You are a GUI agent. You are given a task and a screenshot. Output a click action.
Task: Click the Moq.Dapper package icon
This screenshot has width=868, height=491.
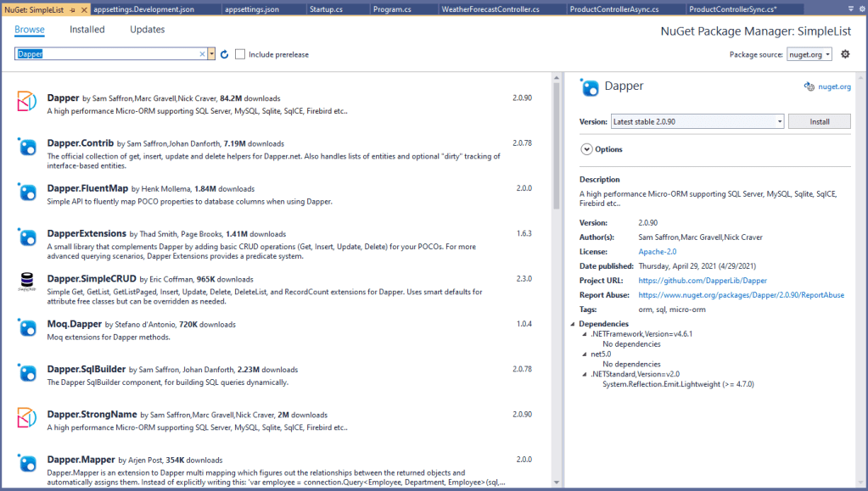[x=27, y=328]
